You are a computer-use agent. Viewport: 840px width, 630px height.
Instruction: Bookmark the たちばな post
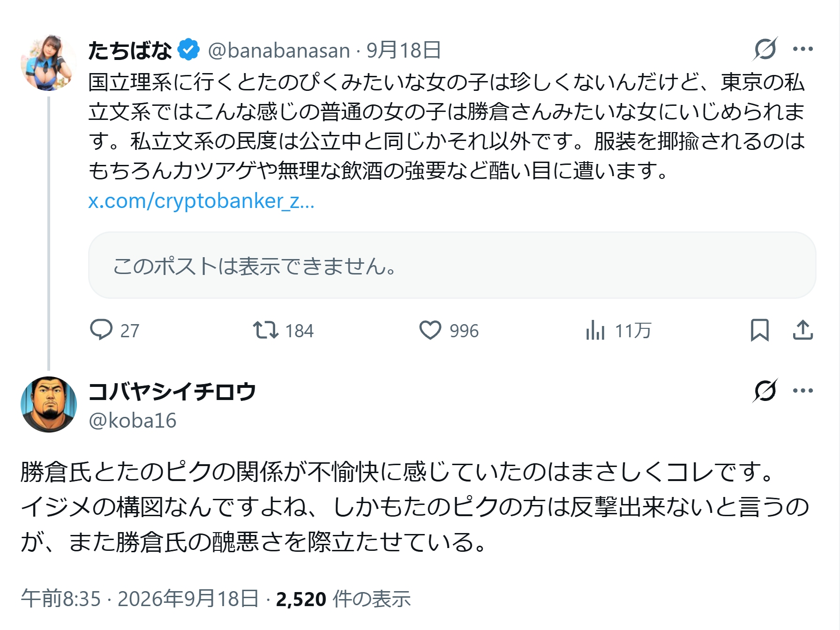759,330
